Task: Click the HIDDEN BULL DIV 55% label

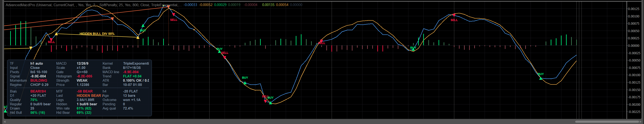Action: 97,34
